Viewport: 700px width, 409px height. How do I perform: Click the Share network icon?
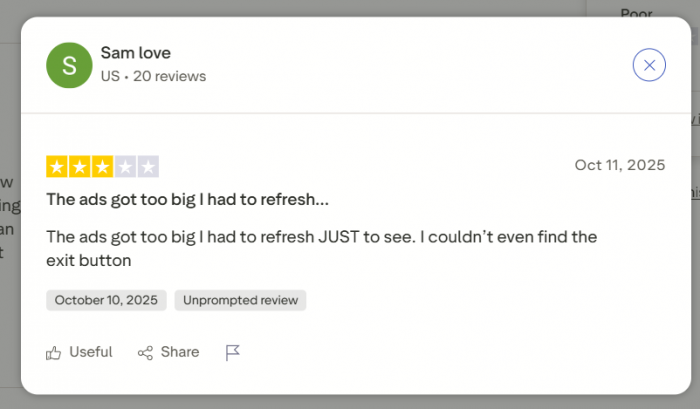click(145, 353)
